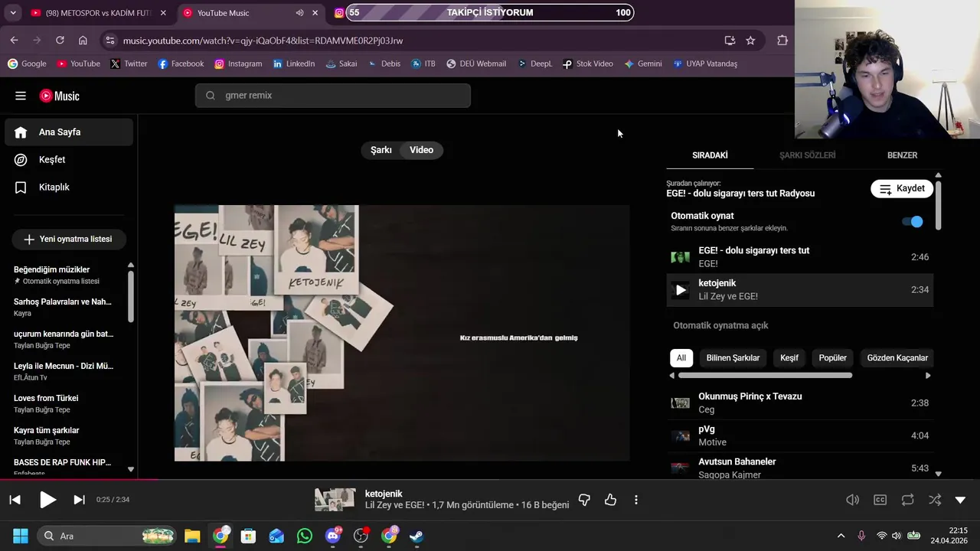This screenshot has width=980, height=551.
Task: Select the Keşif filter chip
Action: (789, 357)
